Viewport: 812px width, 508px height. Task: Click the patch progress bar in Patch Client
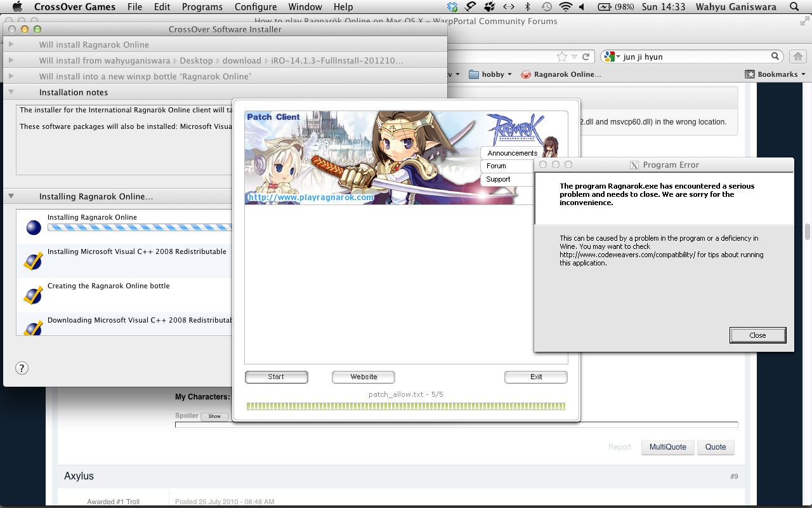pyautogui.click(x=406, y=406)
